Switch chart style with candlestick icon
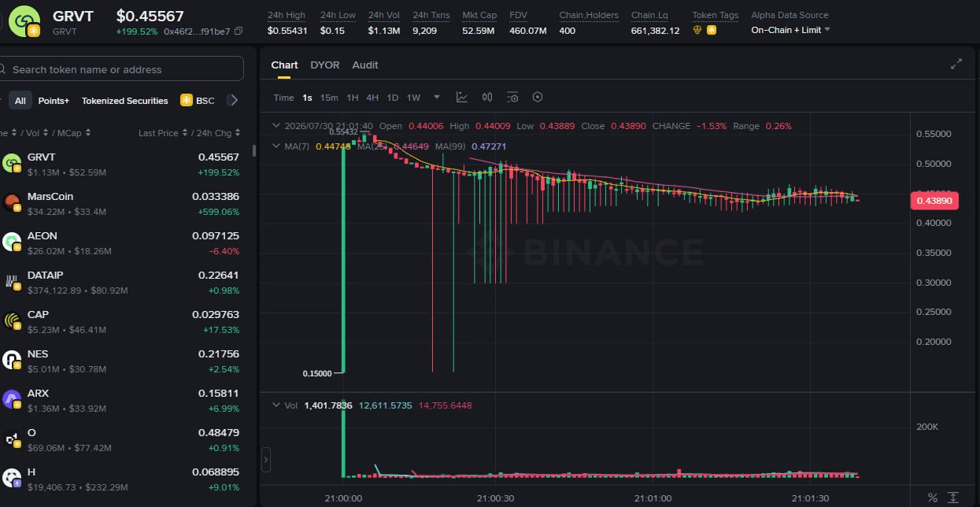This screenshot has height=507, width=980. (x=487, y=98)
